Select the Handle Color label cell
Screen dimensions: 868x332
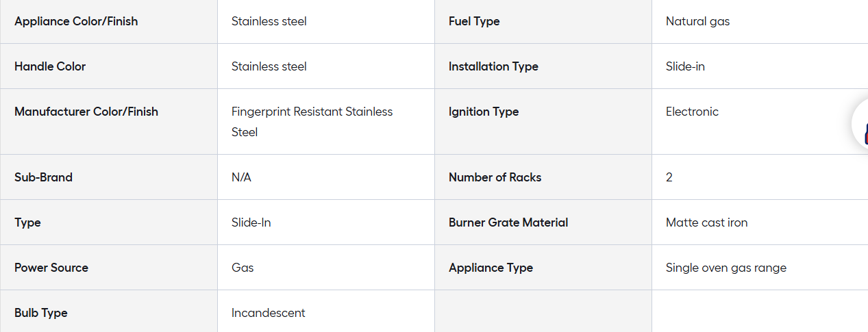[x=109, y=66]
